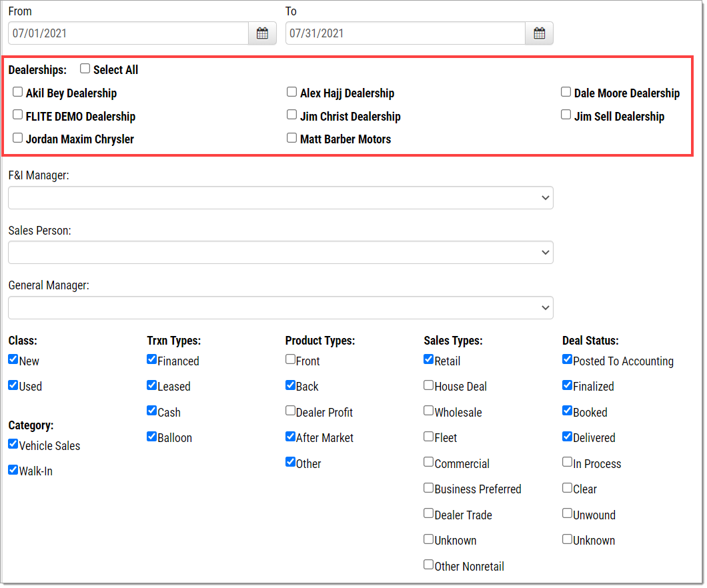Uncheck the Other product type
Image resolution: width=707 pixels, height=588 pixels.
coord(290,462)
